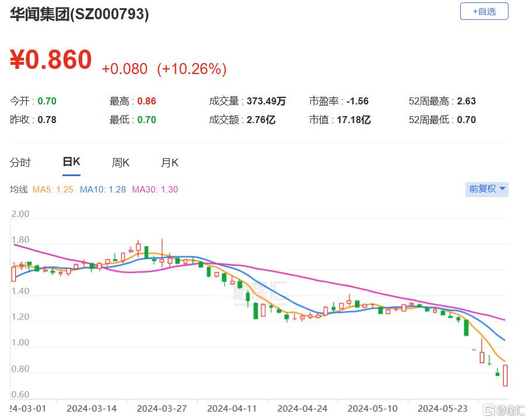Viewport: 529px width, 420px height.
Task: Click the 2024-04-11 date axis label
Action: [232, 408]
